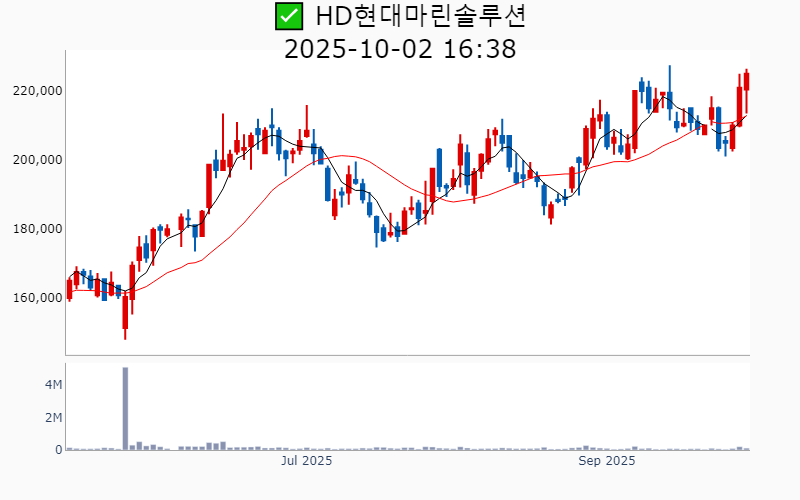Click the green checkmark icon beside the title
The height and width of the screenshot is (500, 800).
(x=288, y=16)
